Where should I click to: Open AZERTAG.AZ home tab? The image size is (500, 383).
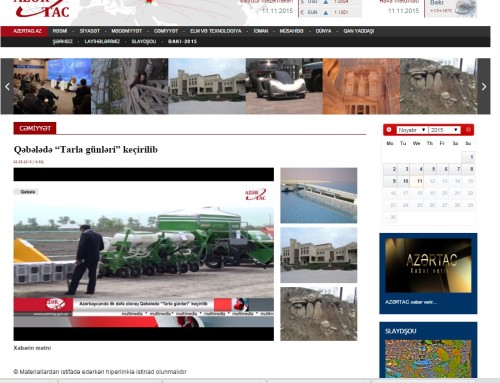click(27, 31)
